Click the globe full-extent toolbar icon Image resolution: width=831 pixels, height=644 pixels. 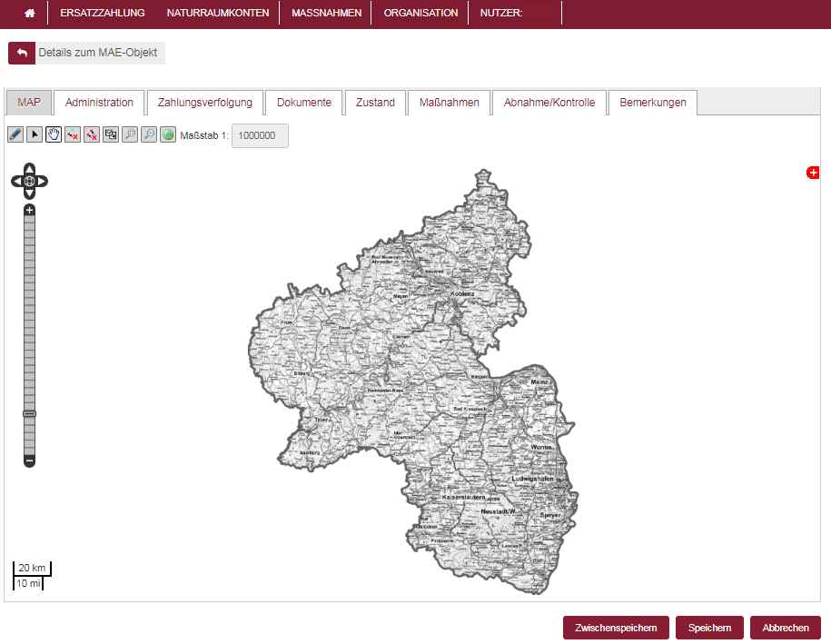(x=168, y=134)
